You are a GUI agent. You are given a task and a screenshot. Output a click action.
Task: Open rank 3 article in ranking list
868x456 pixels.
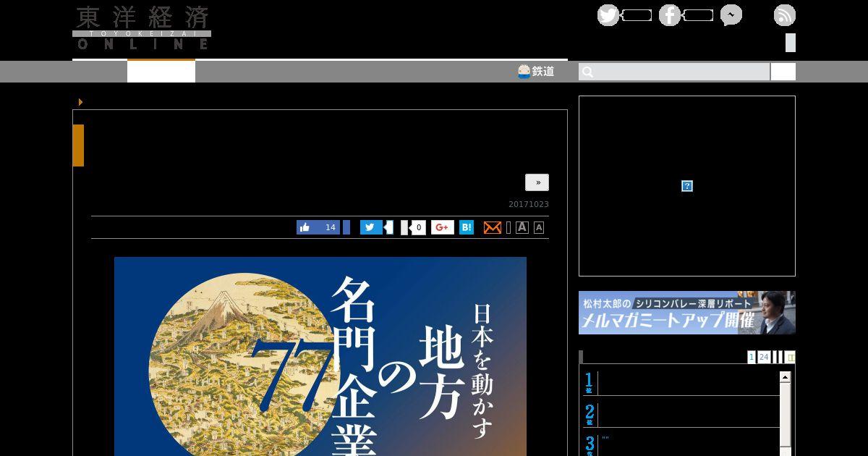pos(681,444)
